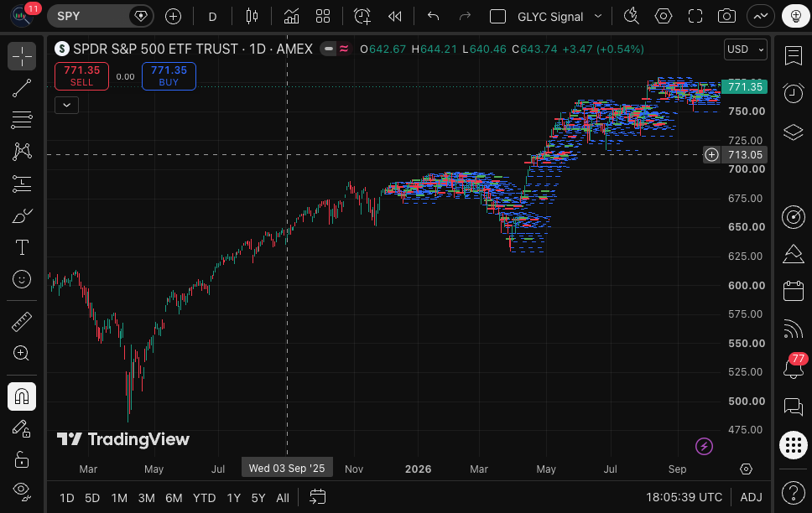This screenshot has height=513, width=812.
Task: Open the go to date picker
Action: tap(317, 497)
